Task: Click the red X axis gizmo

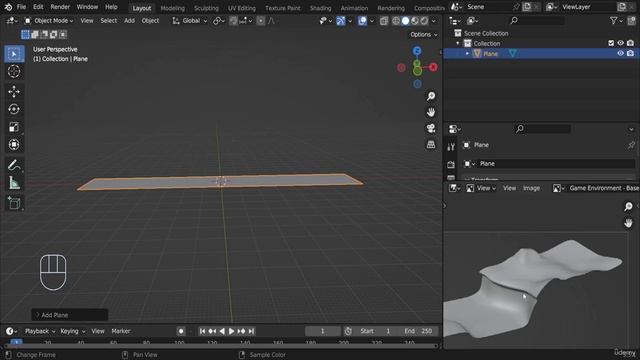Action: point(433,67)
